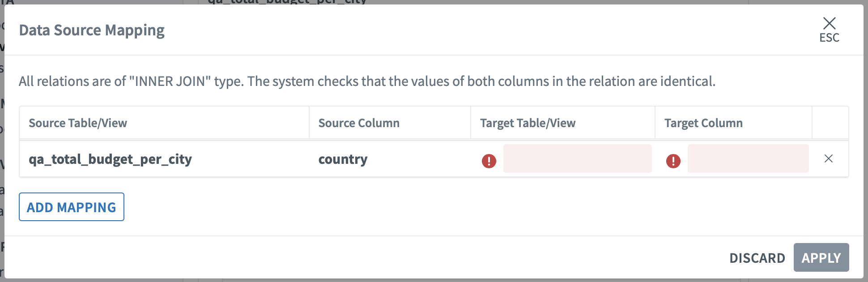This screenshot has height=282, width=868.
Task: Click error icon beside Target Column field
Action: coord(673,161)
